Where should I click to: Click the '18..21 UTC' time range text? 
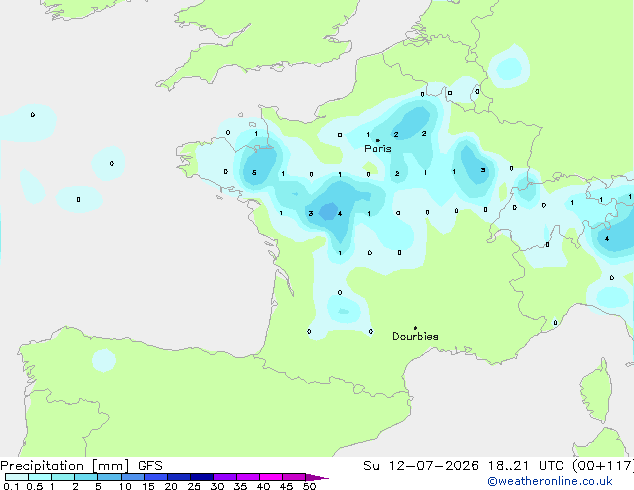526,466
